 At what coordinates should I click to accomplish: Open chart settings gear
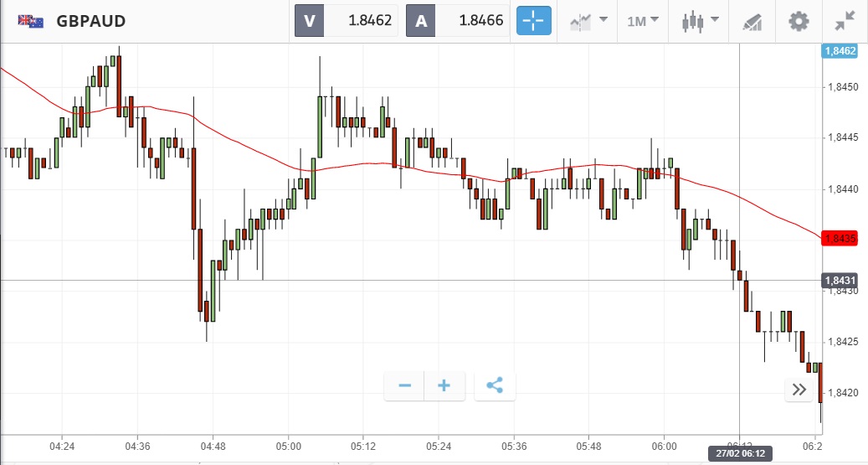[800, 21]
